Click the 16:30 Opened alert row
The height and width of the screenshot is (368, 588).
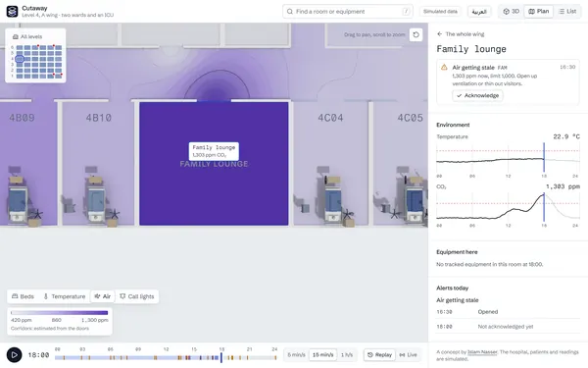pos(508,312)
